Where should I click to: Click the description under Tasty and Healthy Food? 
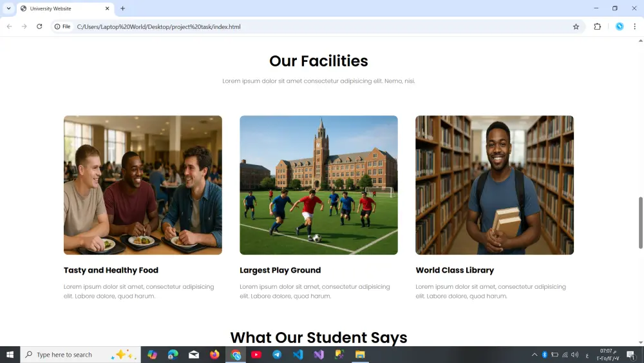click(x=139, y=291)
